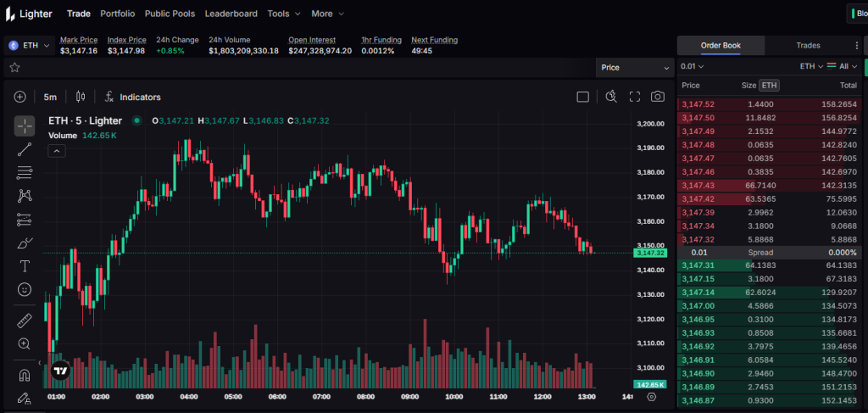Open the Fibonacci retracement tool
Image resolution: width=868 pixels, height=413 pixels.
point(25,173)
